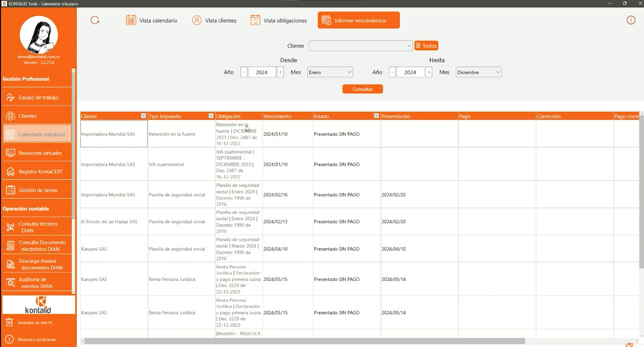Click the Vencimiento column header
Viewport: 644px width, 347px height.
click(x=287, y=116)
